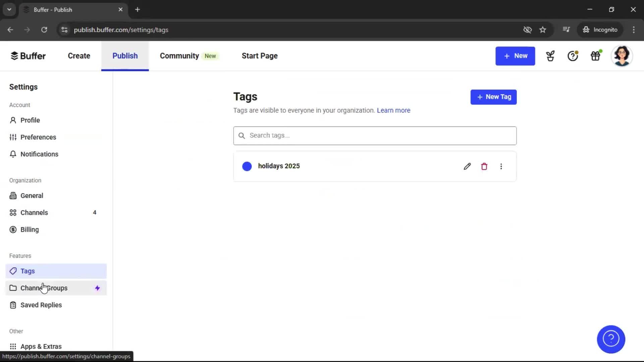Screen dimensions: 644x362
Task: Click the Buffer logo
Action: tap(28, 56)
